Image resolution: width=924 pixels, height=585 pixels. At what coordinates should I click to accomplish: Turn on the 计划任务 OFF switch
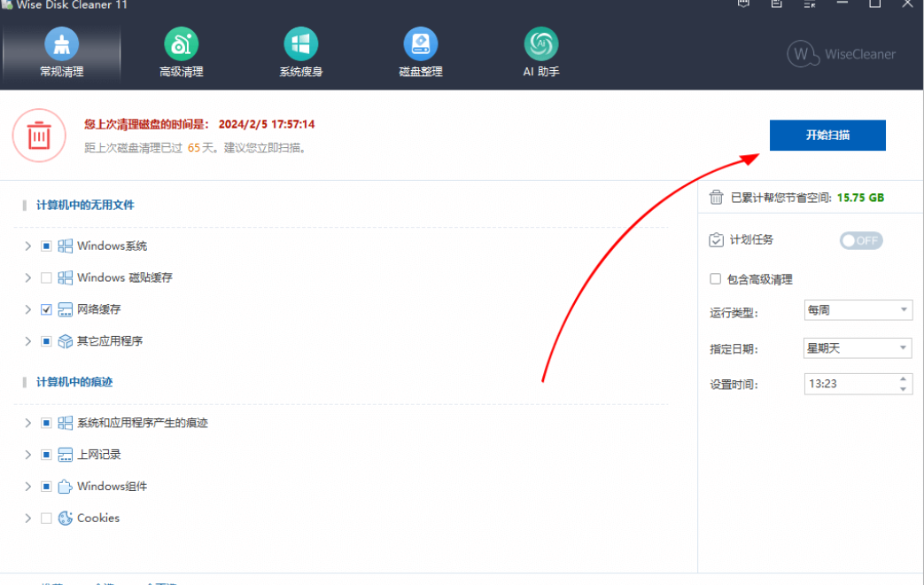tap(861, 240)
